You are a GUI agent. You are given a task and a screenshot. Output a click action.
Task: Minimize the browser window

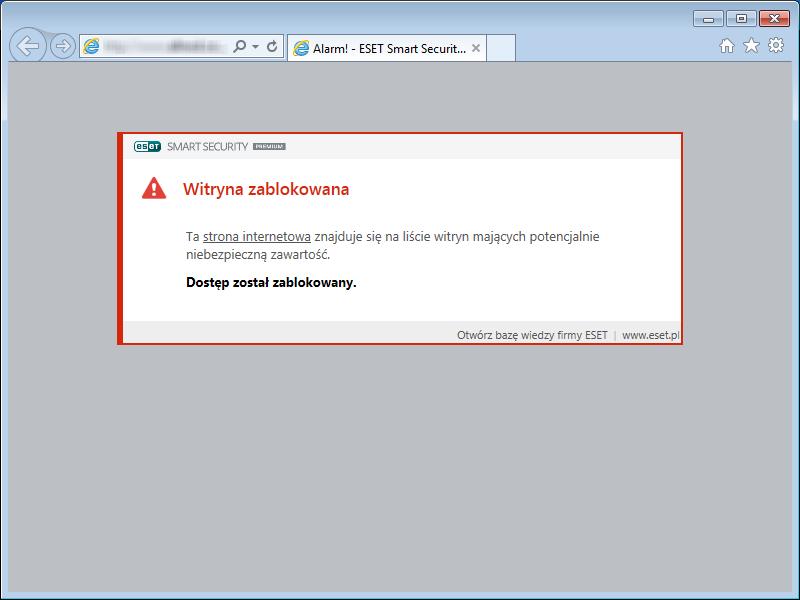pyautogui.click(x=708, y=19)
